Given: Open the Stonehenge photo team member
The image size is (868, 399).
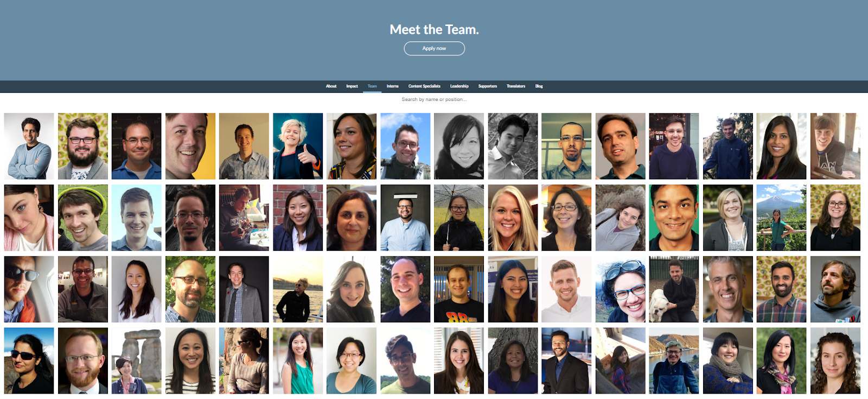Looking at the screenshot, I should coord(137,360).
